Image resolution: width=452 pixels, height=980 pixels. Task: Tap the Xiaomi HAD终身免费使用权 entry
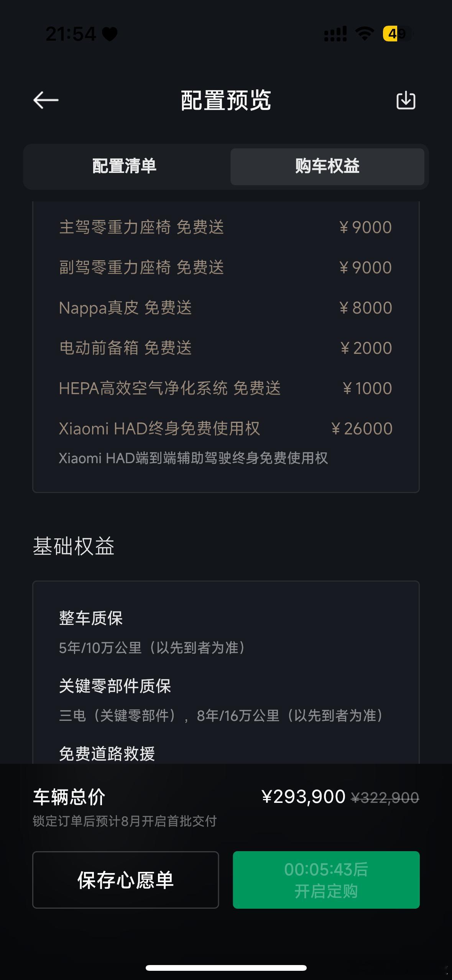(226, 442)
